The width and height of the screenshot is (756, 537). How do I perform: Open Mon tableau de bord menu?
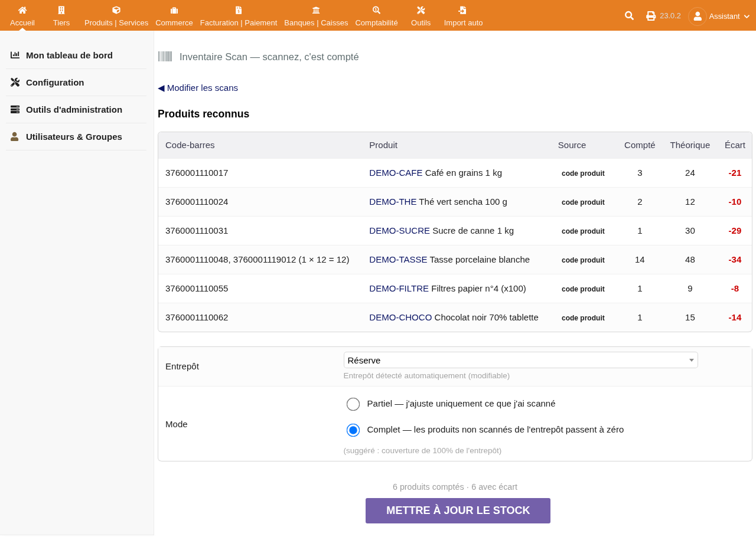[x=69, y=55]
